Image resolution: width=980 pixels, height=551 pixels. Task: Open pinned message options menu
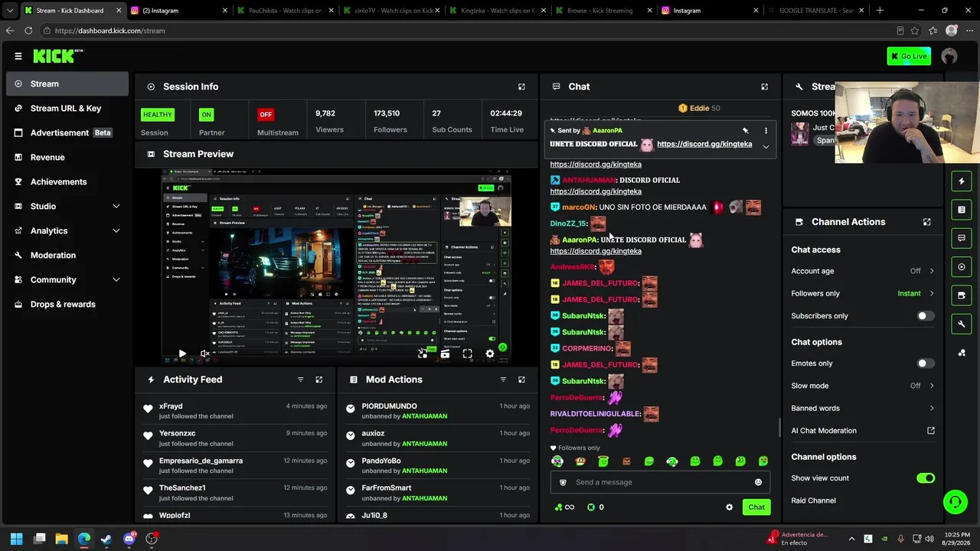pos(766,131)
